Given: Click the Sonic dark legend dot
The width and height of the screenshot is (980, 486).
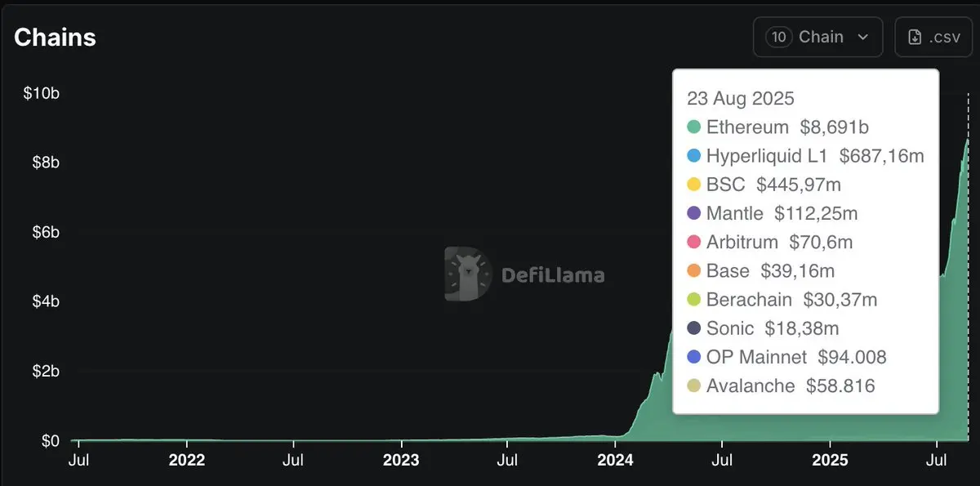Looking at the screenshot, I should point(694,328).
